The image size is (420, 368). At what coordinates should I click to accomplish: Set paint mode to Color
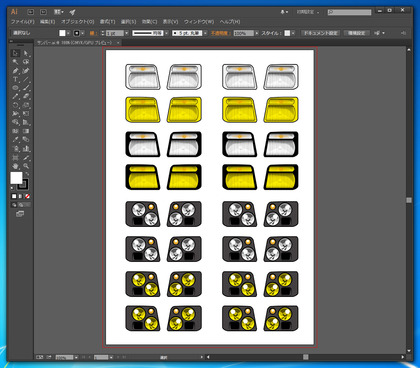tap(14, 196)
